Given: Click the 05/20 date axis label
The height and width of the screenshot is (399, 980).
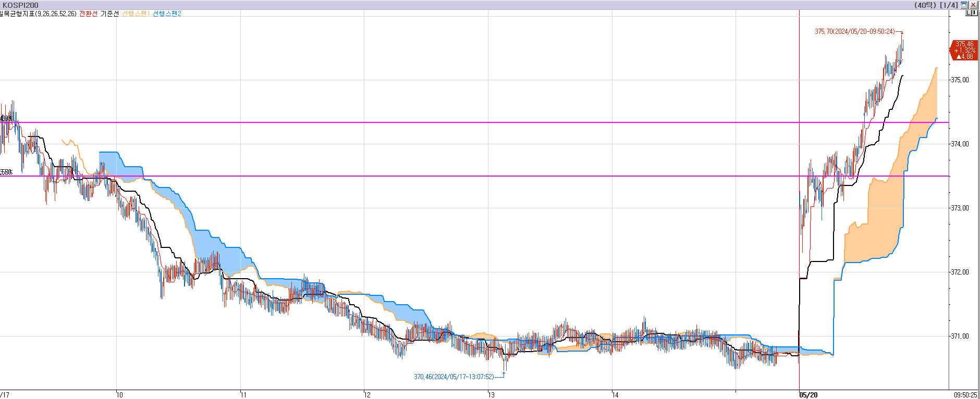Looking at the screenshot, I should coord(808,395).
